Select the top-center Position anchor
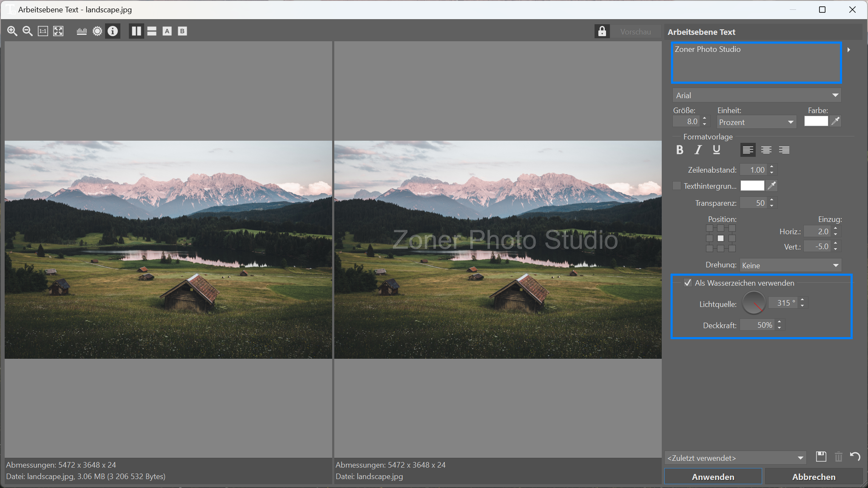Image resolution: width=868 pixels, height=488 pixels. click(720, 228)
